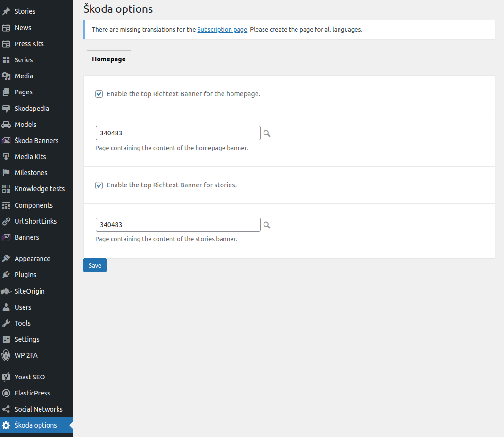Focus the homepage banner page ID field
The image size is (504, 437).
pos(178,133)
